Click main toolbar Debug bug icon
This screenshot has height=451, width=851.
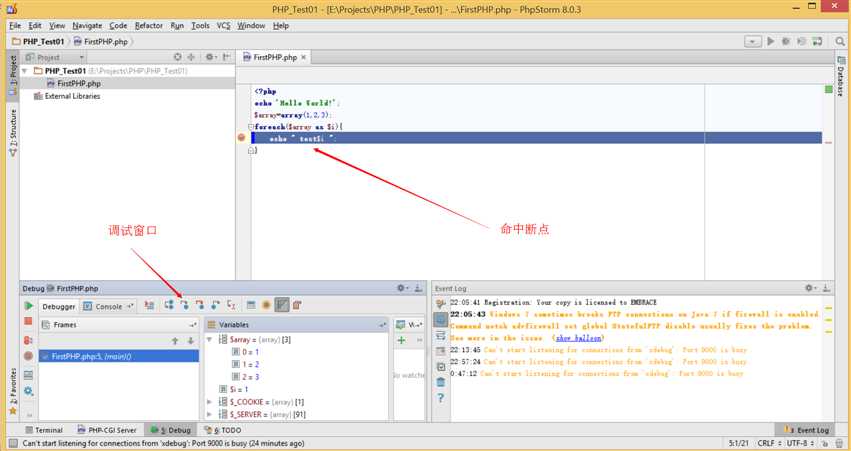(x=785, y=41)
